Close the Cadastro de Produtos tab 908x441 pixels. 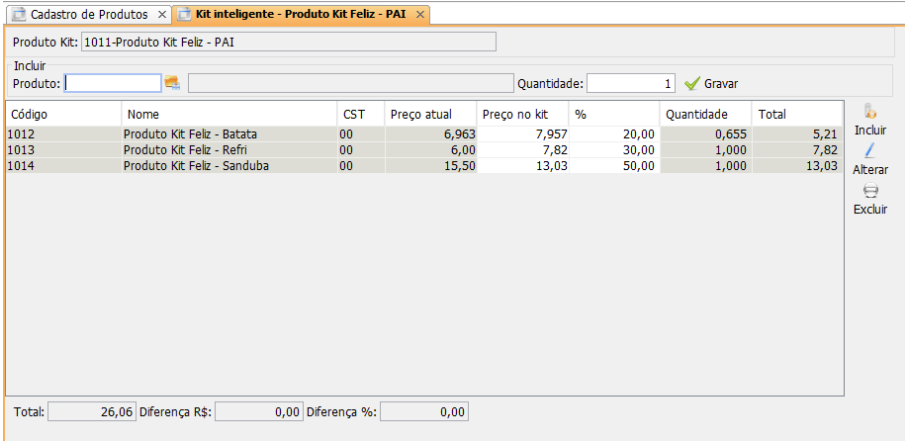pos(162,15)
